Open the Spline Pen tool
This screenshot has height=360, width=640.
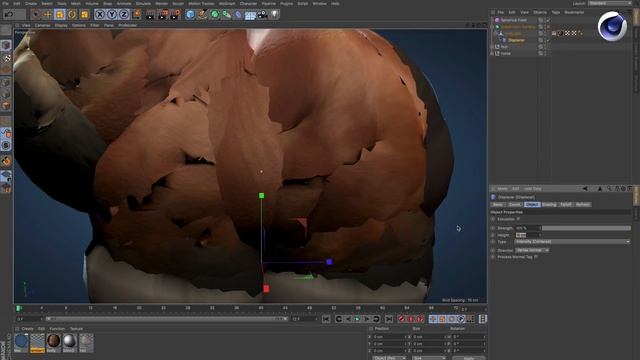[202, 15]
